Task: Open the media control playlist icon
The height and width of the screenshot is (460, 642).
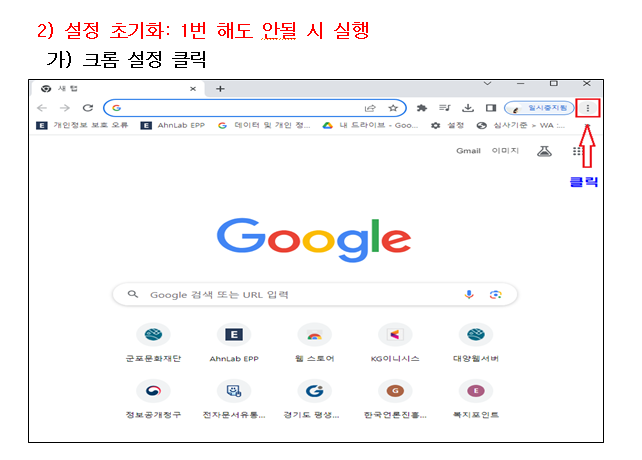Action: tap(445, 108)
